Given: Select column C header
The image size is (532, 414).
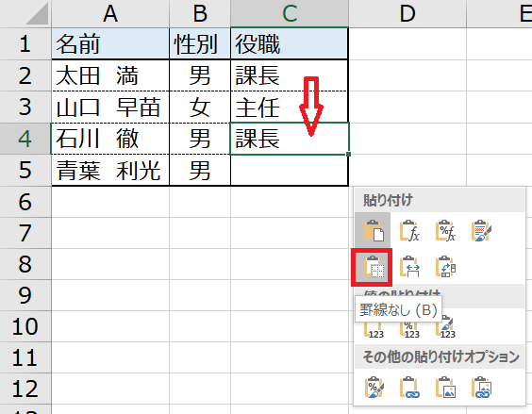Looking at the screenshot, I should coord(290,13).
